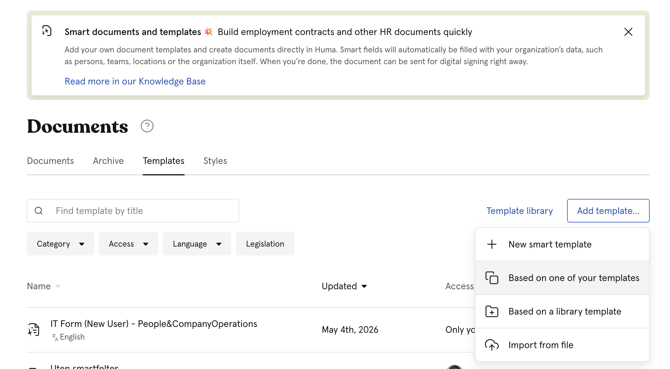Choose Import from file menu entry
This screenshot has width=670, height=369.
(562, 345)
